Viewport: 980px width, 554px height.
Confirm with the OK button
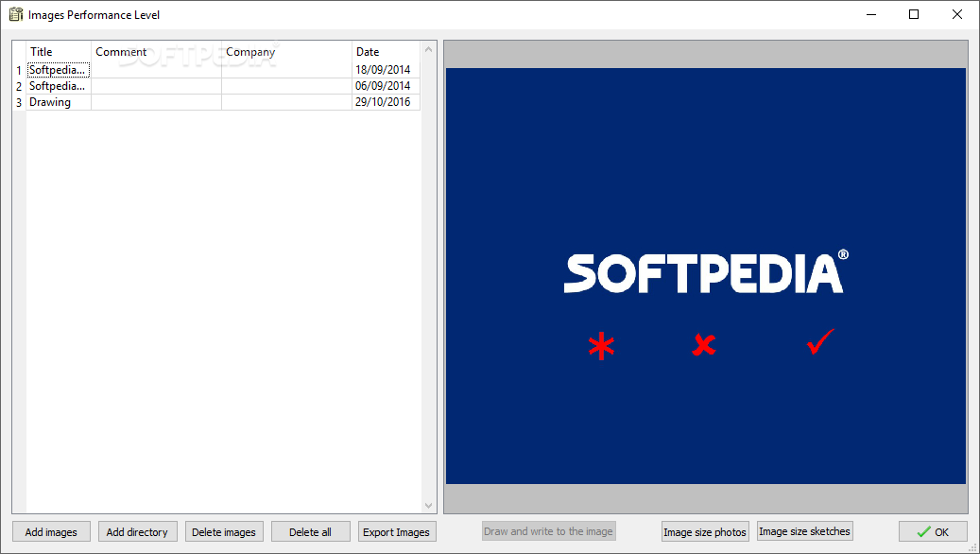coord(933,532)
